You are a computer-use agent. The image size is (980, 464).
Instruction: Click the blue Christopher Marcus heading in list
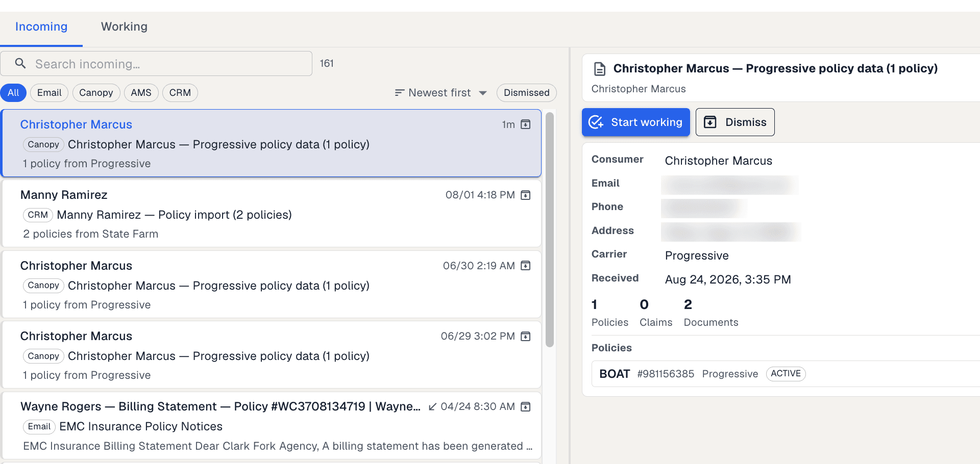click(x=76, y=124)
